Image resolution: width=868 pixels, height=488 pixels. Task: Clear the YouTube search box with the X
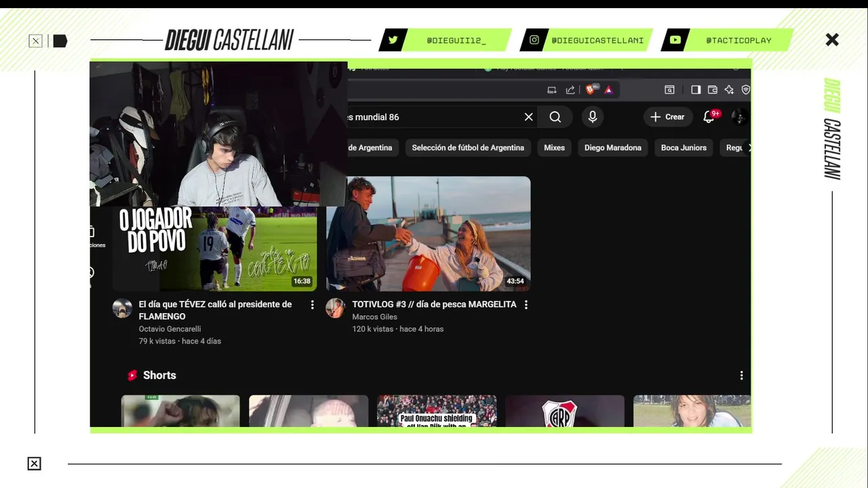pyautogui.click(x=529, y=117)
